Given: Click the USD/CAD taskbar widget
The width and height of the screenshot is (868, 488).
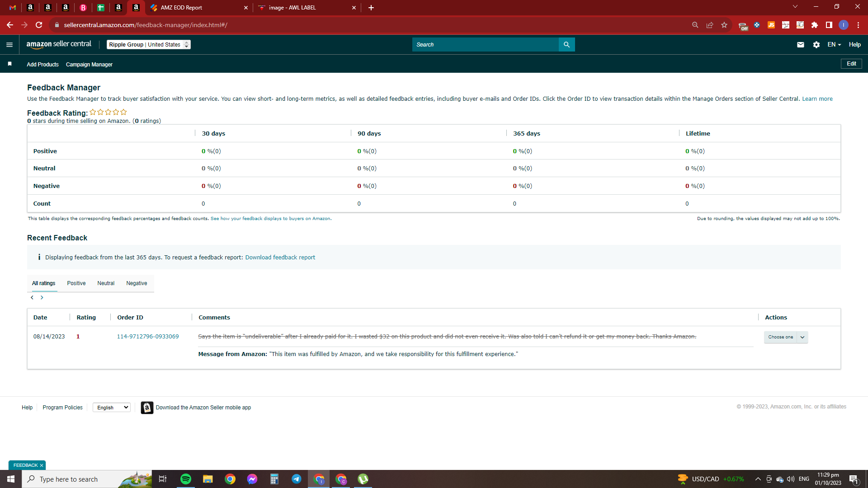Looking at the screenshot, I should coord(711,479).
